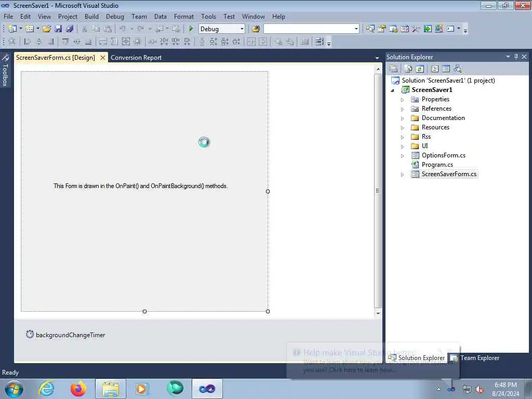Save the current file with the floppy icon
Image resolution: width=532 pixels, height=399 pixels.
(x=58, y=29)
